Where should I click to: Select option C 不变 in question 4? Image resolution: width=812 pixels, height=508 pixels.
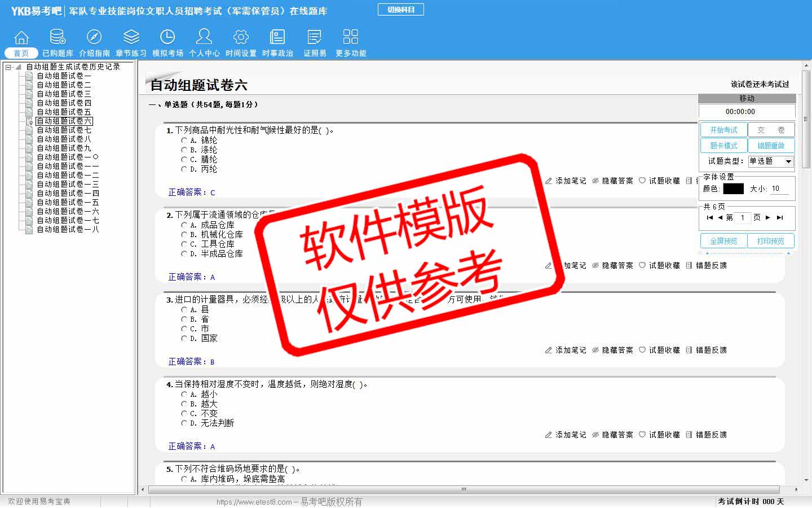pyautogui.click(x=184, y=413)
